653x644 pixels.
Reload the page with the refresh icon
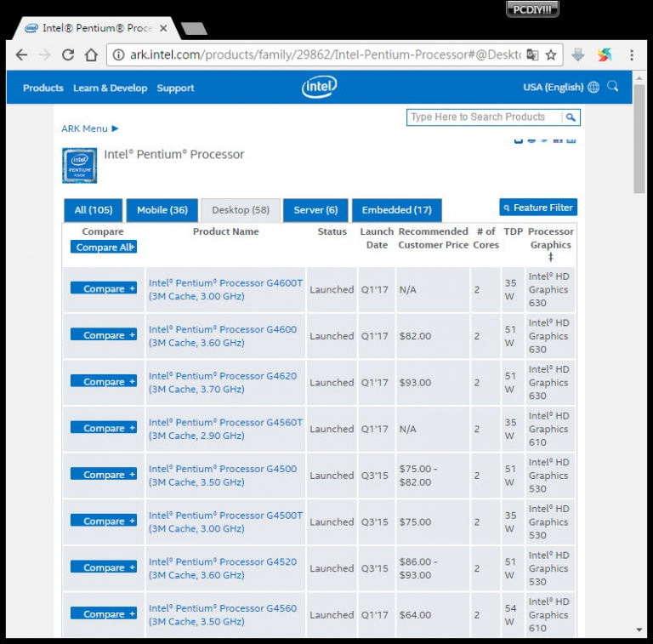pos(68,54)
